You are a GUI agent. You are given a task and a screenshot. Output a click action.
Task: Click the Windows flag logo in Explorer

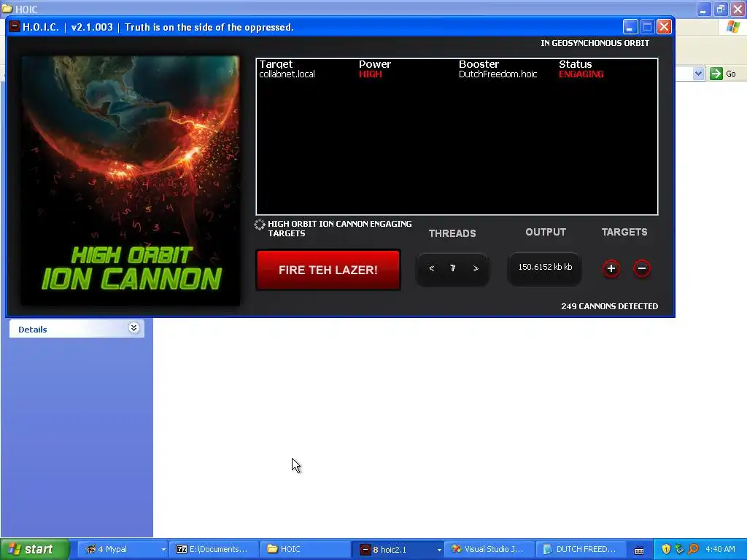[732, 27]
